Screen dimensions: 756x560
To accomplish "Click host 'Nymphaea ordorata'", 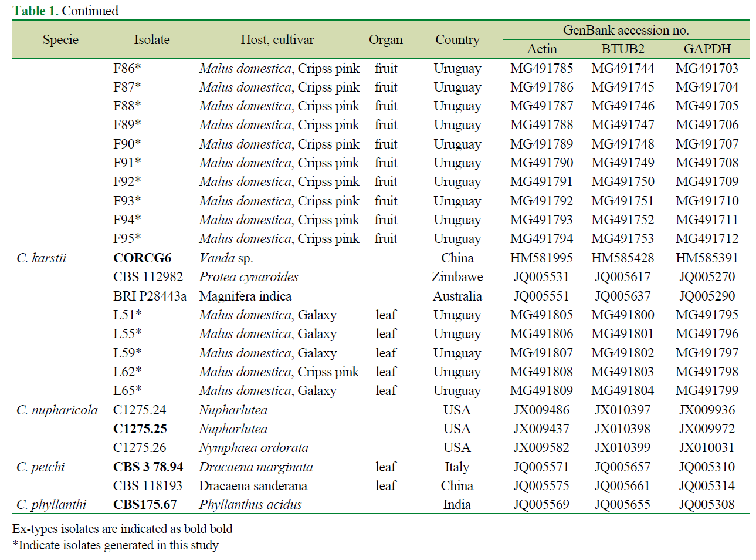I will (x=253, y=447).
